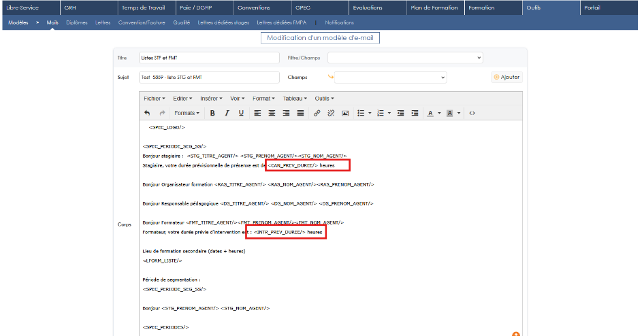
Task: Apply numbered list
Action: [x=381, y=113]
